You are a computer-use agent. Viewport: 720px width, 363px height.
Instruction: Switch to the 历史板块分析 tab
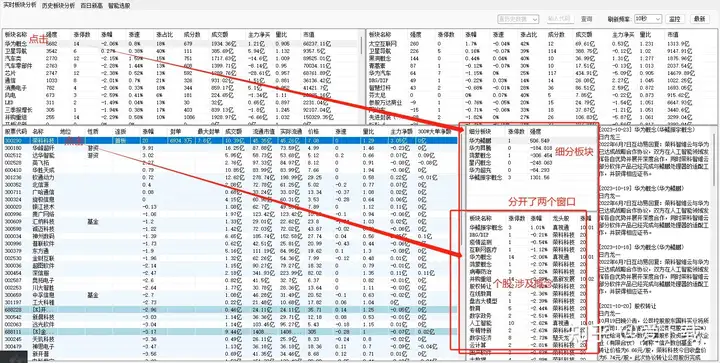(x=58, y=6)
